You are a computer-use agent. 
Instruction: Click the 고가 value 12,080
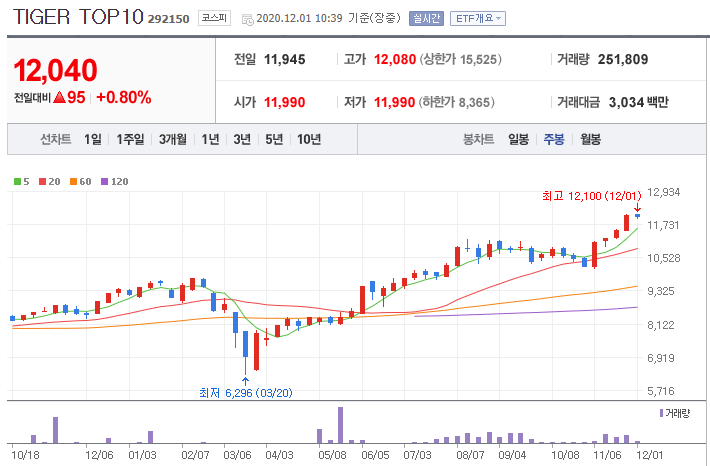(395, 59)
